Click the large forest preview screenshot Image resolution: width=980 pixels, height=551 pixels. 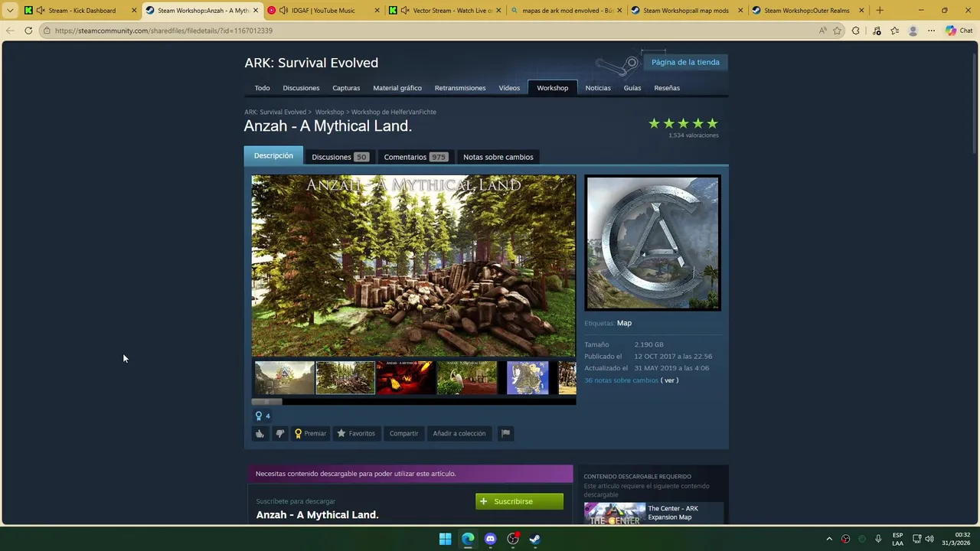click(413, 266)
